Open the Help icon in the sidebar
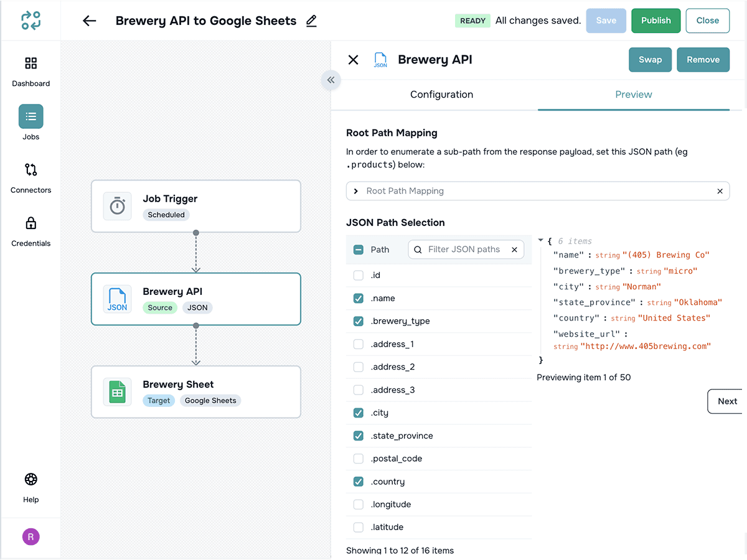Image resolution: width=747 pixels, height=560 pixels. (x=31, y=479)
